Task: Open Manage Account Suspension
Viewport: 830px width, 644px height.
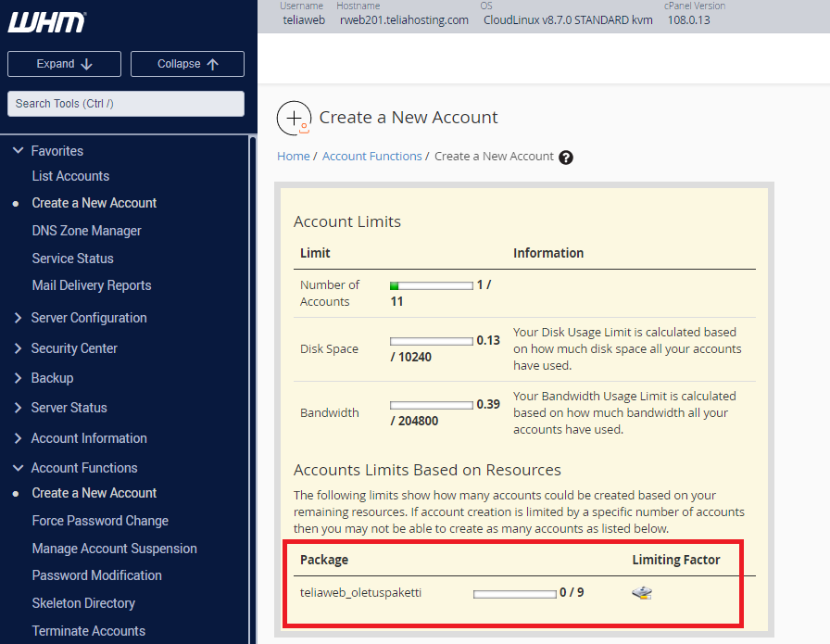Action: click(x=114, y=549)
